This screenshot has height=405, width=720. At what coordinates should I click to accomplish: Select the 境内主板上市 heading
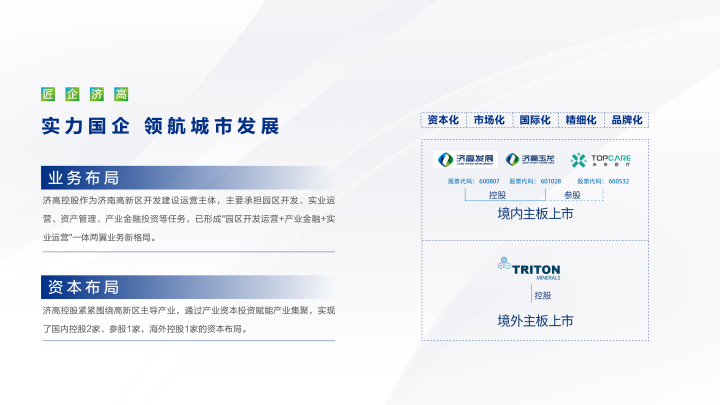pyautogui.click(x=535, y=214)
